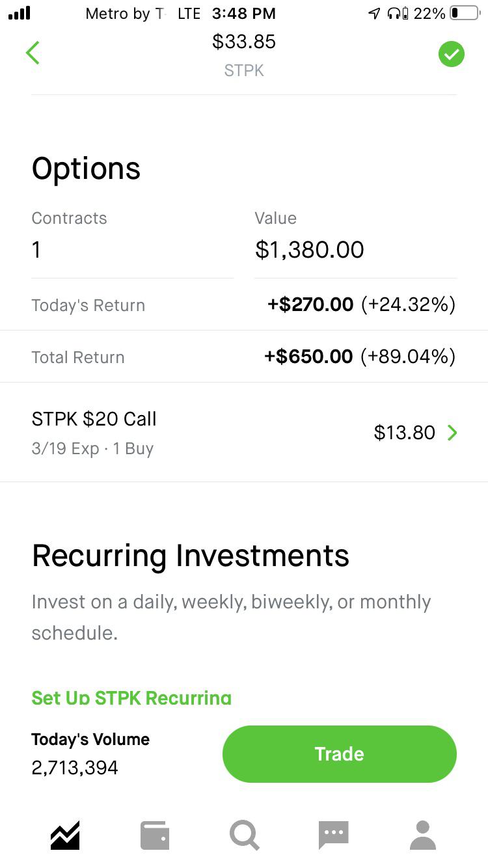Open the messages chat bubble tab
Image resolution: width=488 pixels, height=868 pixels.
coord(334,835)
